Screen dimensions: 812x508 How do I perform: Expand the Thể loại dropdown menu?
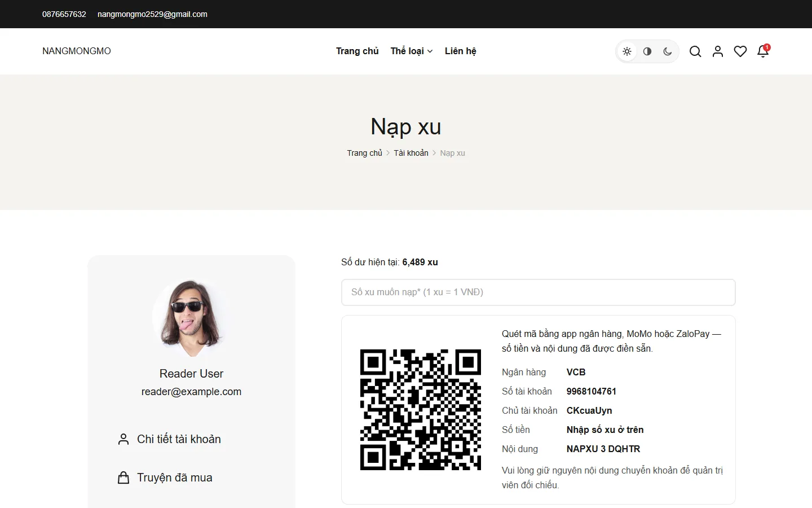(412, 51)
